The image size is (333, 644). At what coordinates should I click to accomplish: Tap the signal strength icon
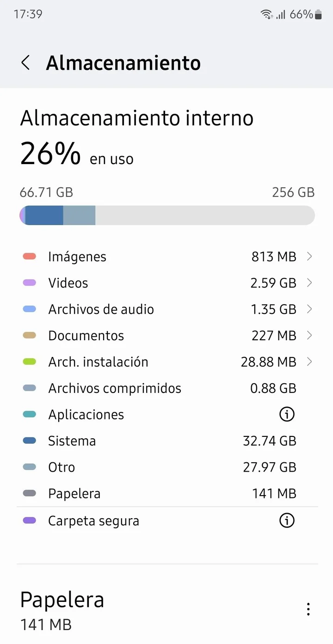tap(280, 15)
